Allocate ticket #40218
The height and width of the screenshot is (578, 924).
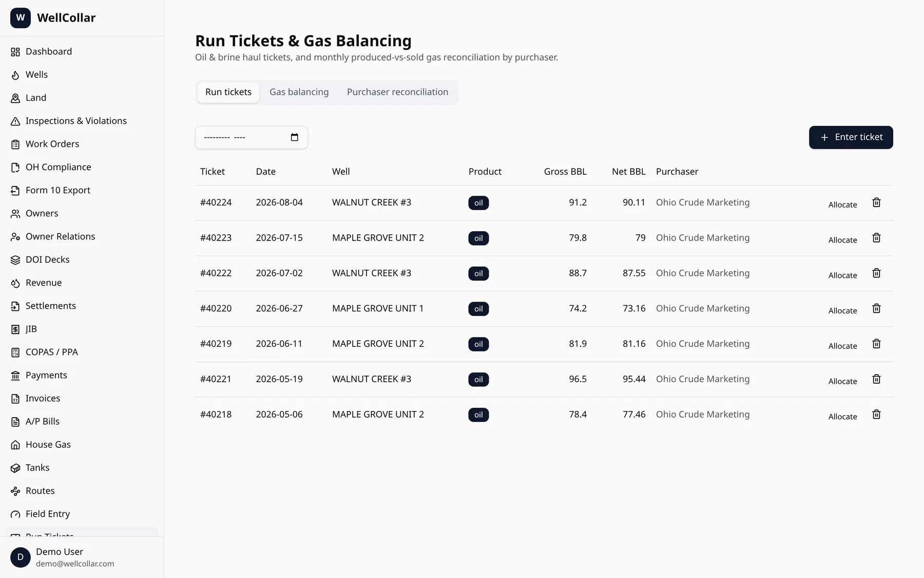coord(842,416)
